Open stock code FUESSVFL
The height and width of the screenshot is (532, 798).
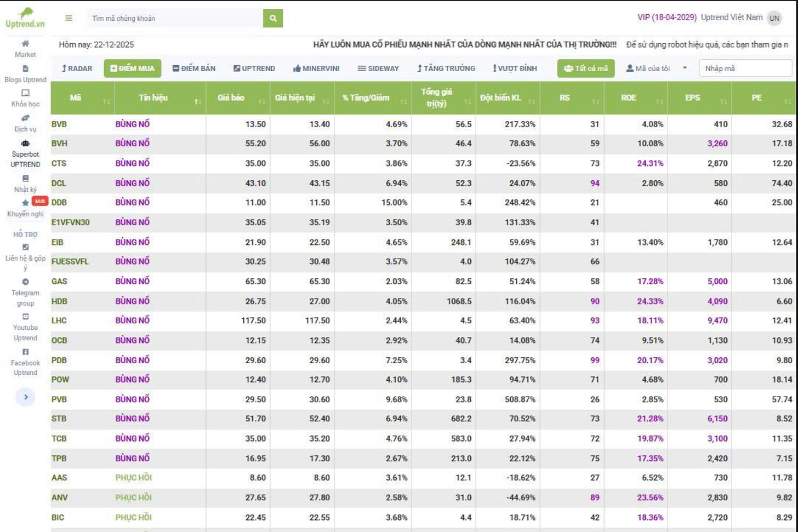pyautogui.click(x=70, y=261)
